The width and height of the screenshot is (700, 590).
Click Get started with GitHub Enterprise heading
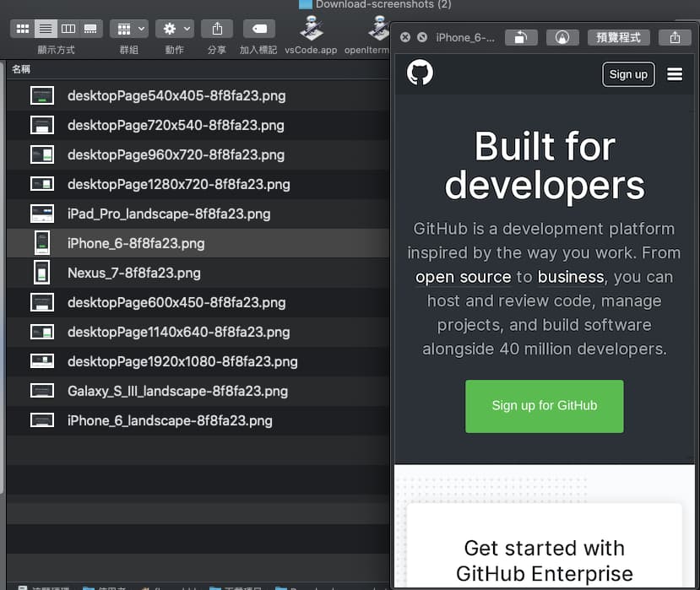(x=544, y=561)
